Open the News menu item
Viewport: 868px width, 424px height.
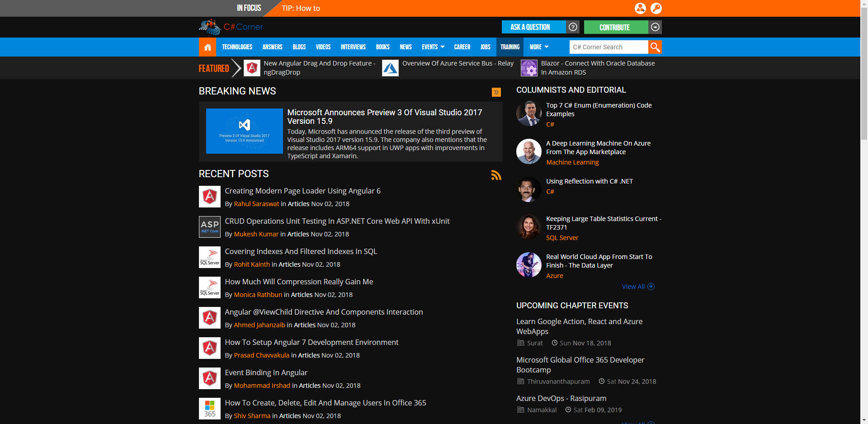pos(406,47)
